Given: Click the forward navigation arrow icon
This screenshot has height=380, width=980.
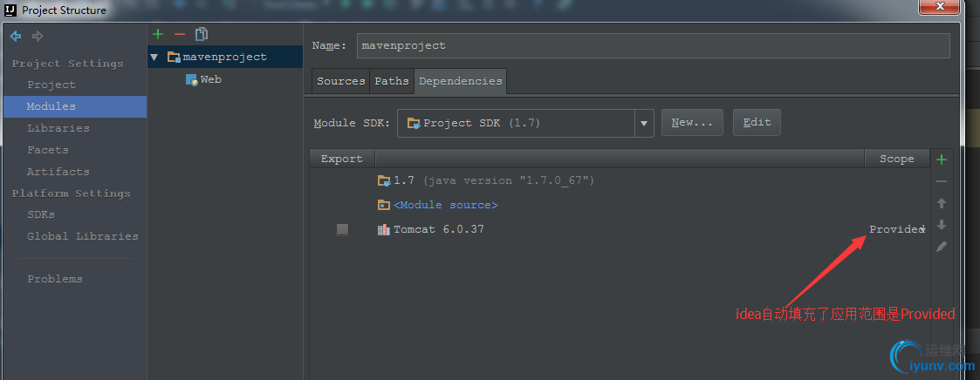Looking at the screenshot, I should click(x=38, y=37).
